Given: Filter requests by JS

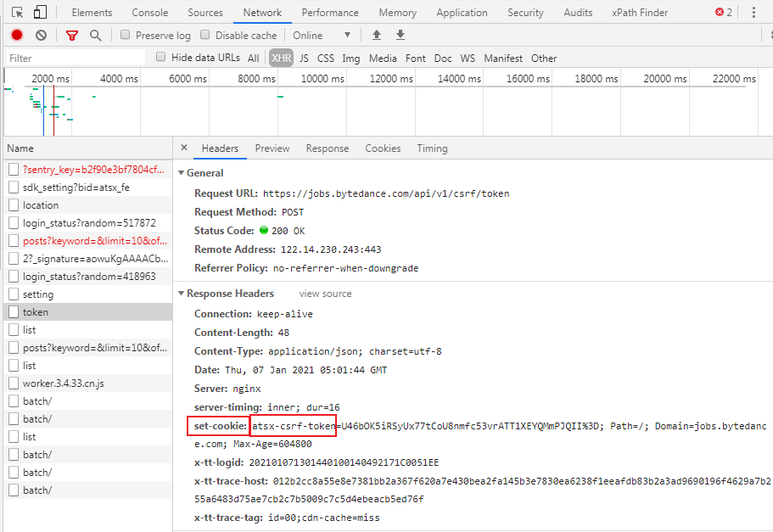Looking at the screenshot, I should 304,59.
